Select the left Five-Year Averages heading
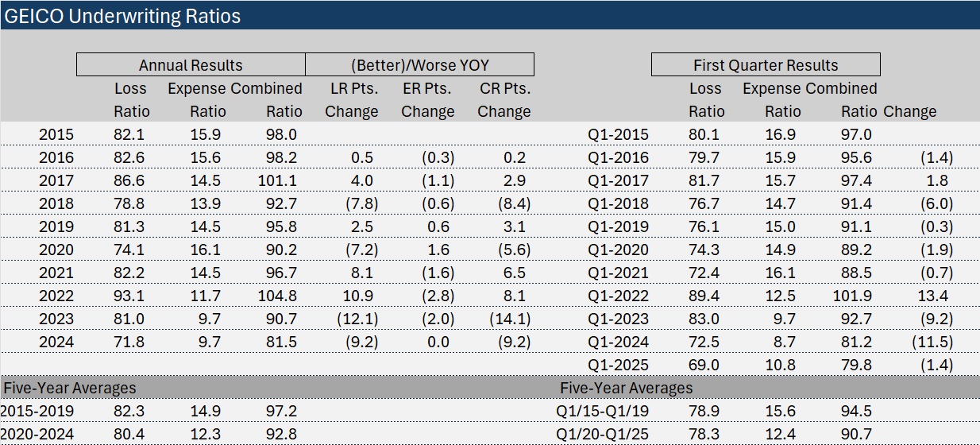Viewport: 980px width, 445px height. coord(70,389)
